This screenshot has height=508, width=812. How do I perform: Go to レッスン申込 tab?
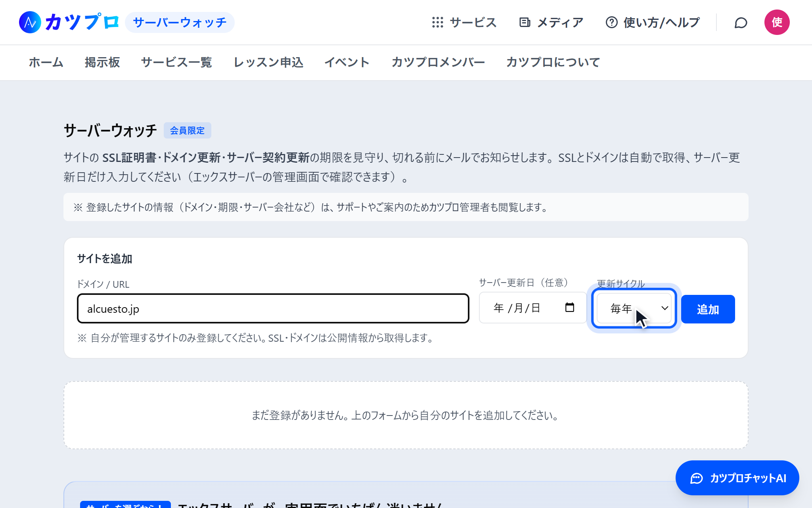268,62
